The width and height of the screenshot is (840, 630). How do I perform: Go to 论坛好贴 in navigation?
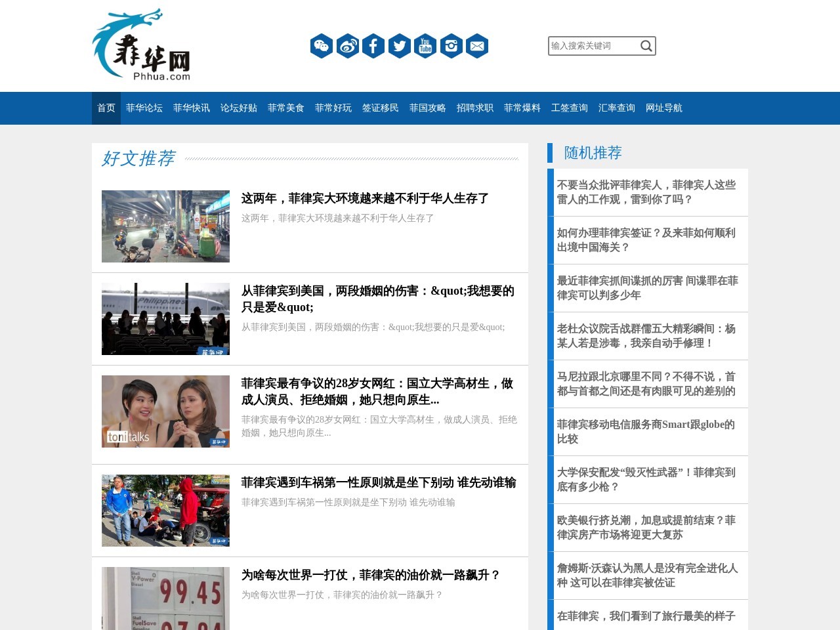tap(239, 108)
